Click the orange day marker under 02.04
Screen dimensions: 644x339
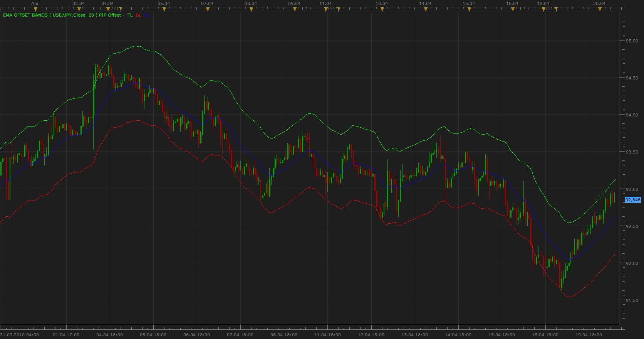(79, 9)
